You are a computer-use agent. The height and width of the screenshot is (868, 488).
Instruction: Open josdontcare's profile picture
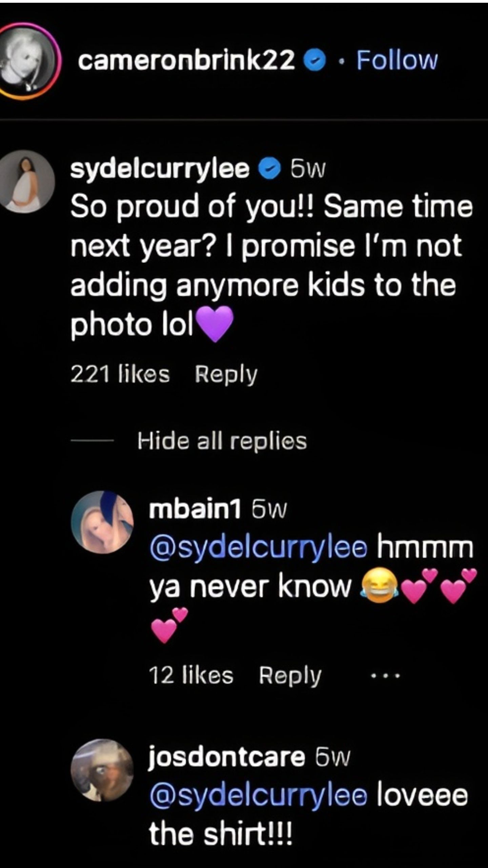tap(102, 770)
